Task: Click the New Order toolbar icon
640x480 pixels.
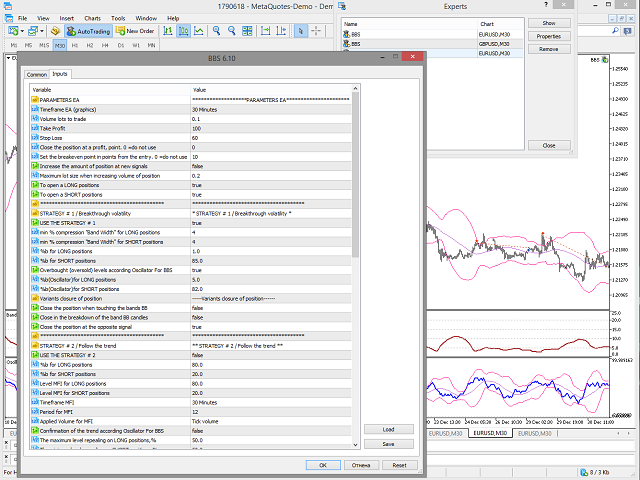Action: coord(133,31)
